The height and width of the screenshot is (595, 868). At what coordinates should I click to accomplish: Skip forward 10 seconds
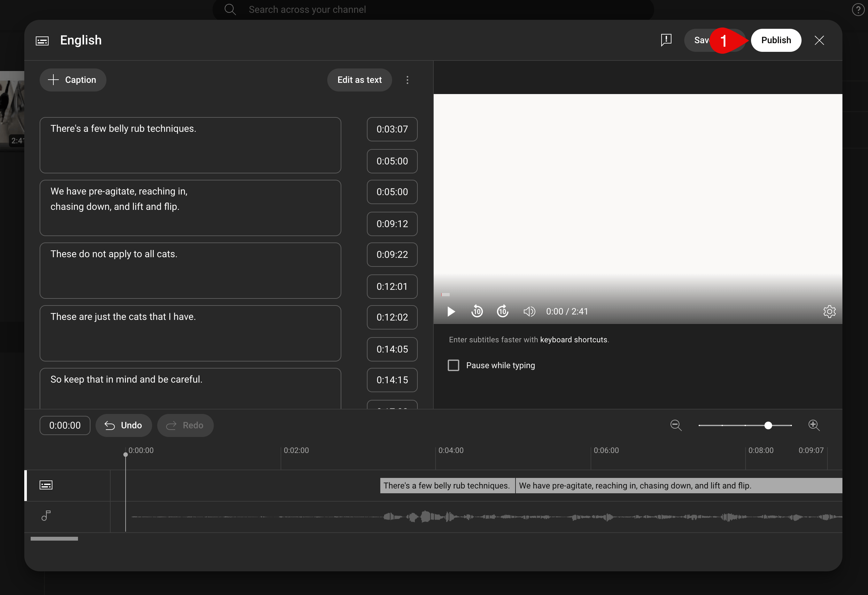point(503,311)
